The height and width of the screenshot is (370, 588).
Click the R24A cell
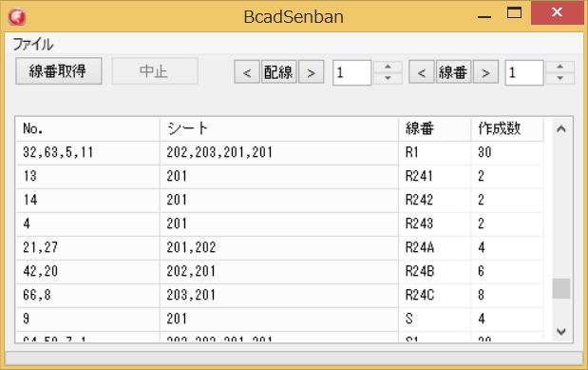pyautogui.click(x=435, y=248)
